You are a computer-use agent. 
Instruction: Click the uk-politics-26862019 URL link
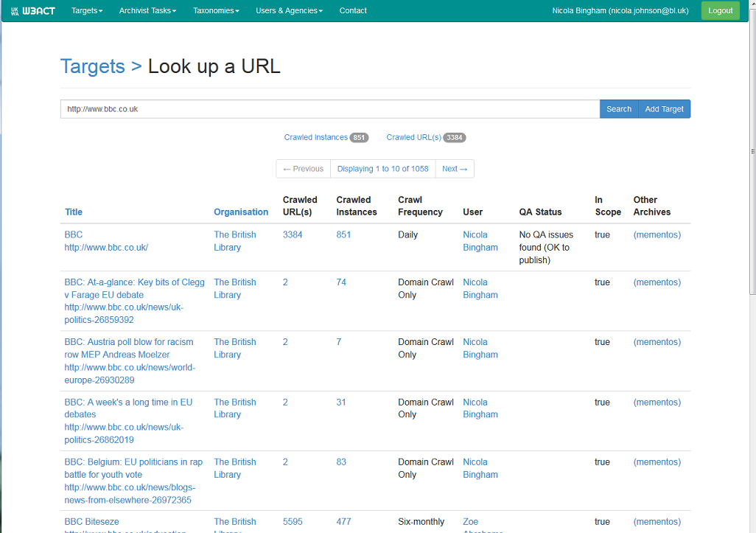click(x=124, y=433)
